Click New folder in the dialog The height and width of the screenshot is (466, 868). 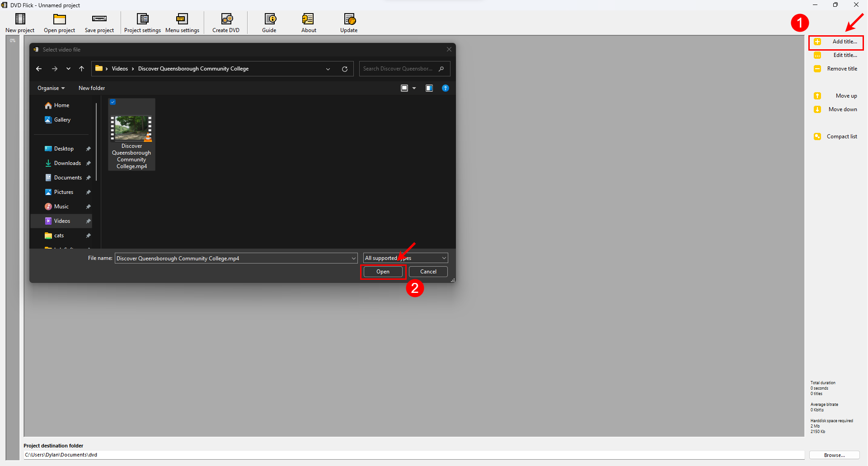pos(92,88)
